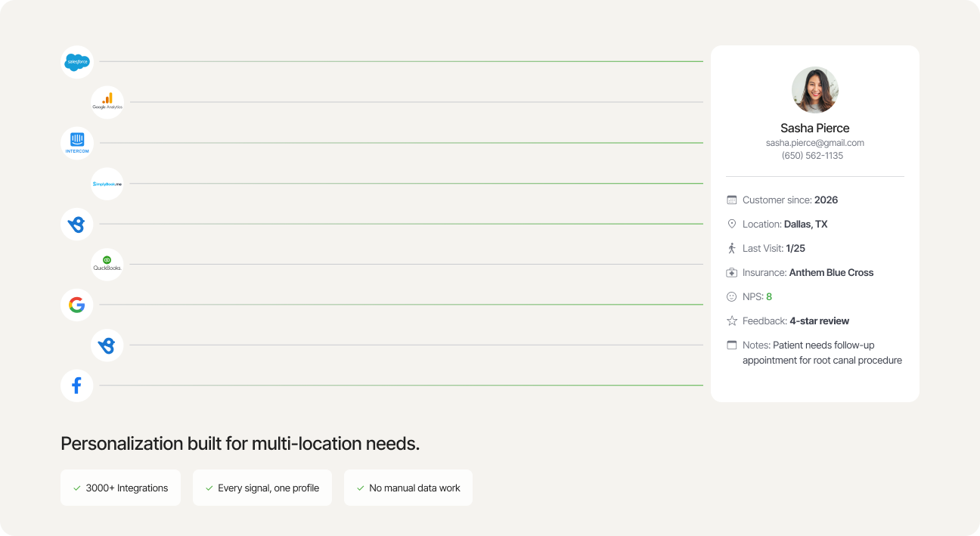Image resolution: width=980 pixels, height=536 pixels.
Task: Click the name Sasha Pierce
Action: [815, 128]
